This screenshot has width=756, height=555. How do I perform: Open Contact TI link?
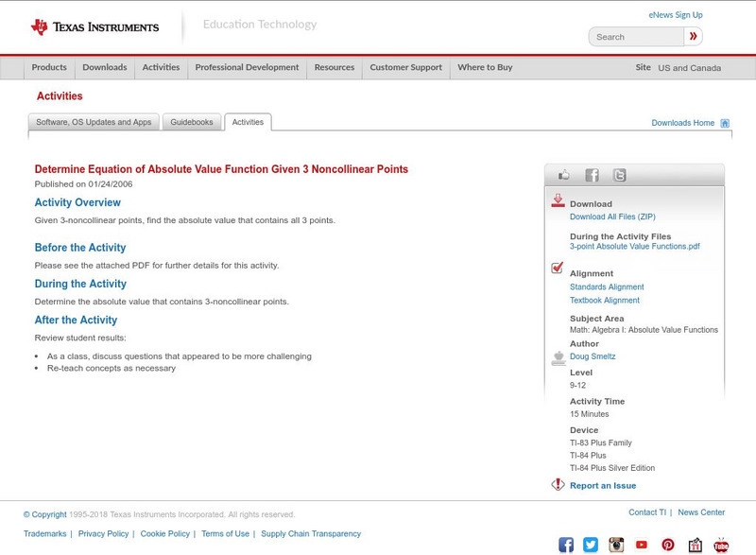[x=647, y=512]
